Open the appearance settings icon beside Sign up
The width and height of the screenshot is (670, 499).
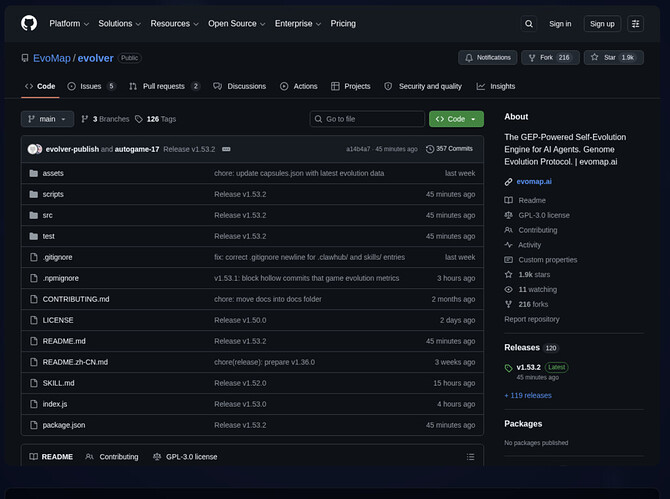[x=635, y=24]
